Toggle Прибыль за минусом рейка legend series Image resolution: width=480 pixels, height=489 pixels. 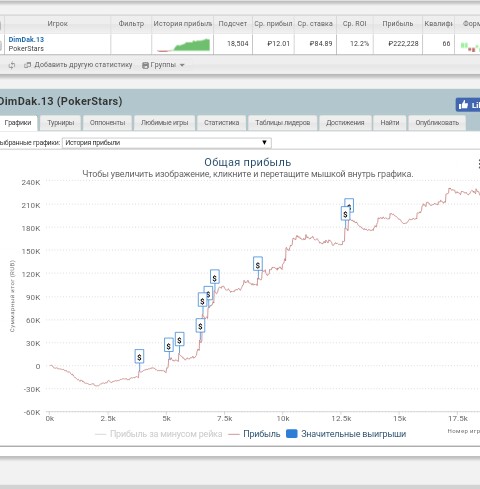point(159,434)
